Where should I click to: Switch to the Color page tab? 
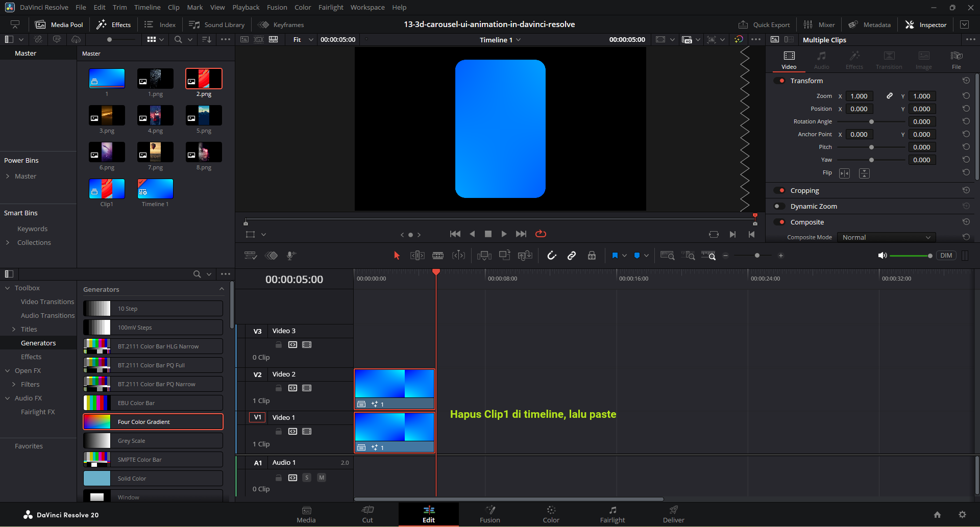[551, 514]
